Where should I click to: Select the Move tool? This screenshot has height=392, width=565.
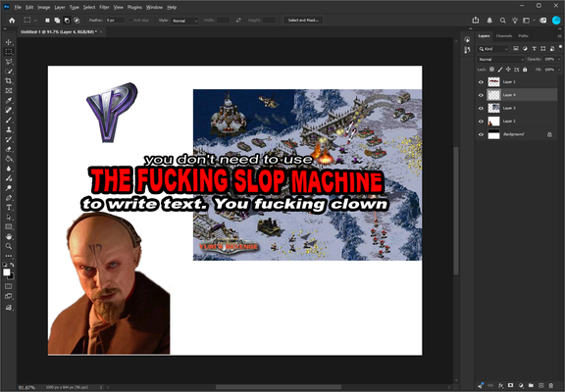[9, 42]
